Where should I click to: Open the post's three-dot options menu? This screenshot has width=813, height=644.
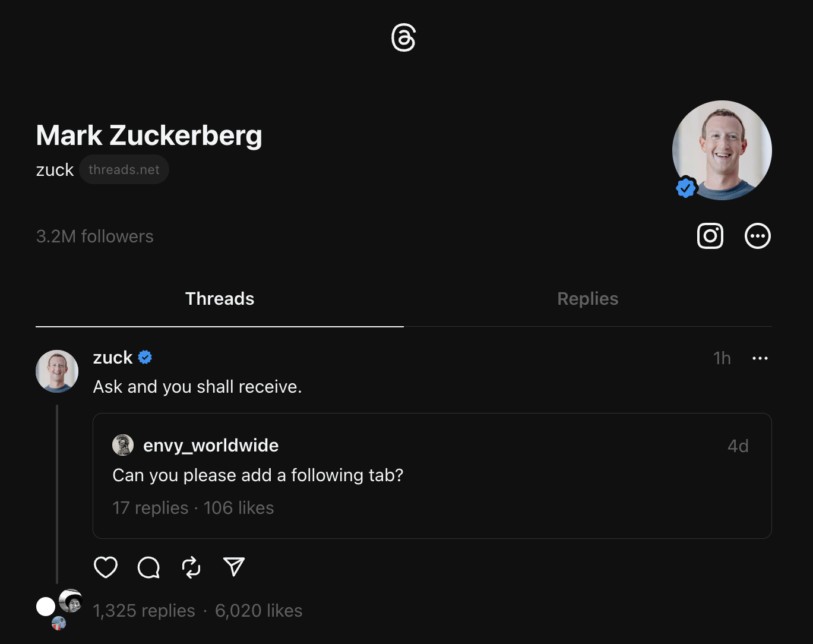pos(760,358)
